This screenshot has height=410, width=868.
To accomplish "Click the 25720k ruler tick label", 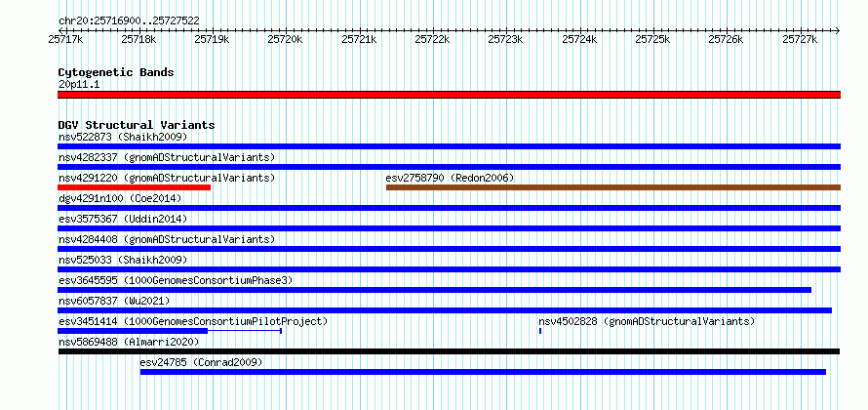I will [286, 39].
